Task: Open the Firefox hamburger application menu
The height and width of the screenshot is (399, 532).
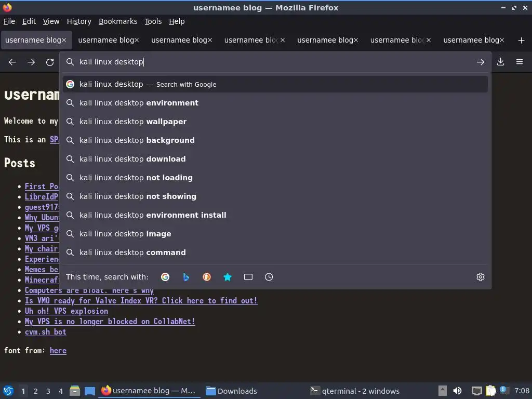Action: tap(520, 62)
